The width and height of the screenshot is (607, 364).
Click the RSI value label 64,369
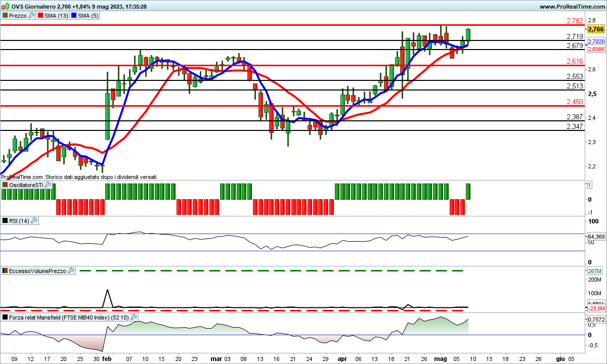coord(596,237)
